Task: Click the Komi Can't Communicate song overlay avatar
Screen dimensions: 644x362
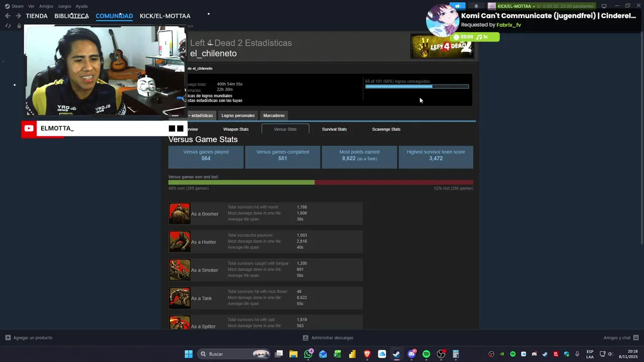Action: point(442,21)
